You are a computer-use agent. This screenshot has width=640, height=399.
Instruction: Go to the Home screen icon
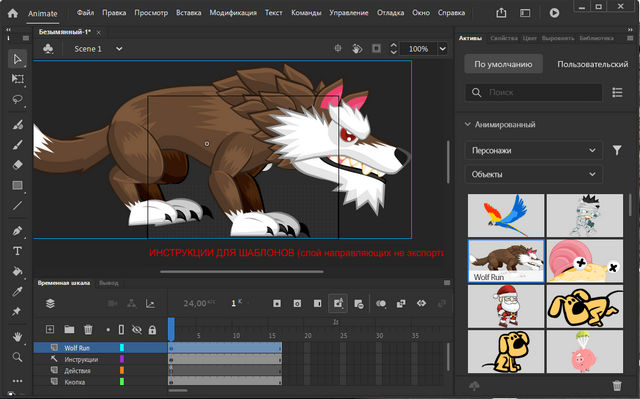(13, 13)
